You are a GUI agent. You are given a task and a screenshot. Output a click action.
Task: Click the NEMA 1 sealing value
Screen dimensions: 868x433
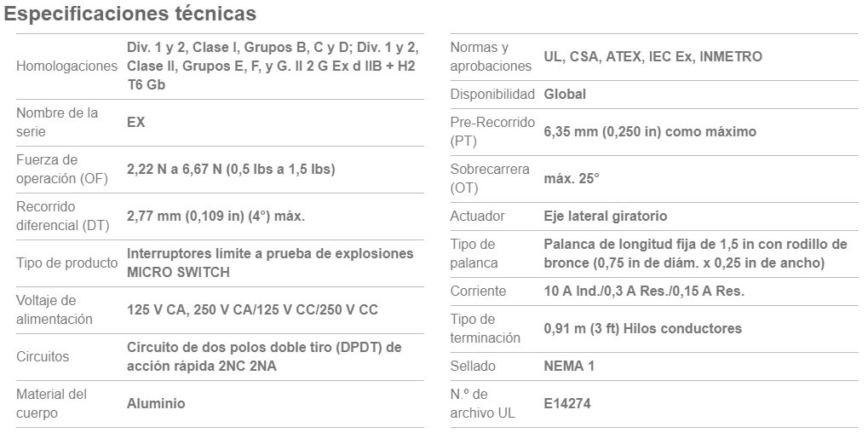569,367
